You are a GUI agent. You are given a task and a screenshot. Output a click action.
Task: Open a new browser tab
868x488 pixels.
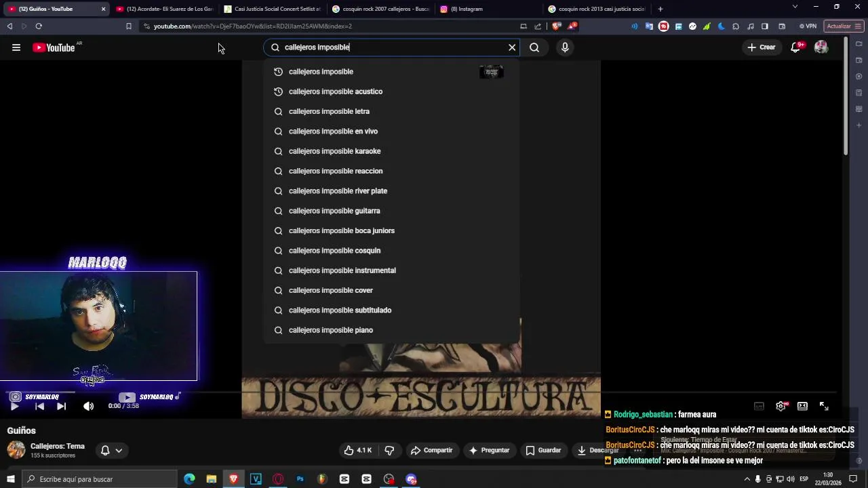pyautogui.click(x=660, y=9)
